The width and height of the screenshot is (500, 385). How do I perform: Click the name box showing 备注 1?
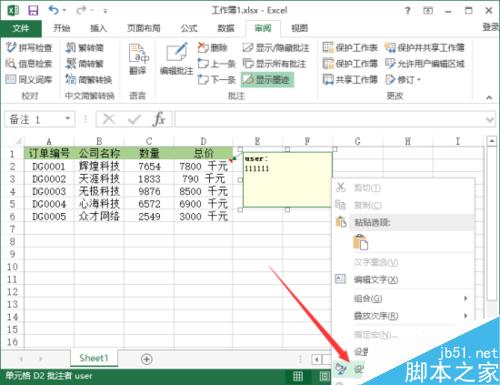coord(34,119)
